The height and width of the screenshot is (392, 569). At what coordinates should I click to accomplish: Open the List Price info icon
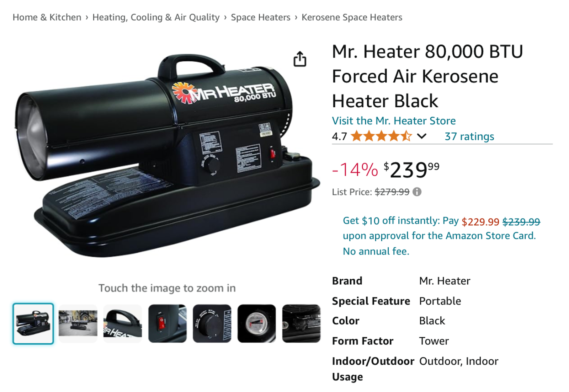[417, 192]
